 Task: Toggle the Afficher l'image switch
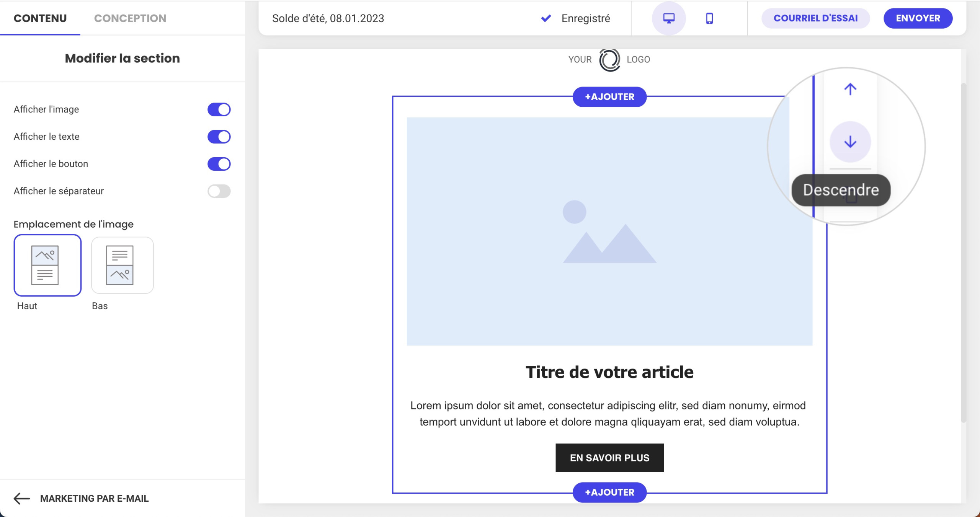219,109
